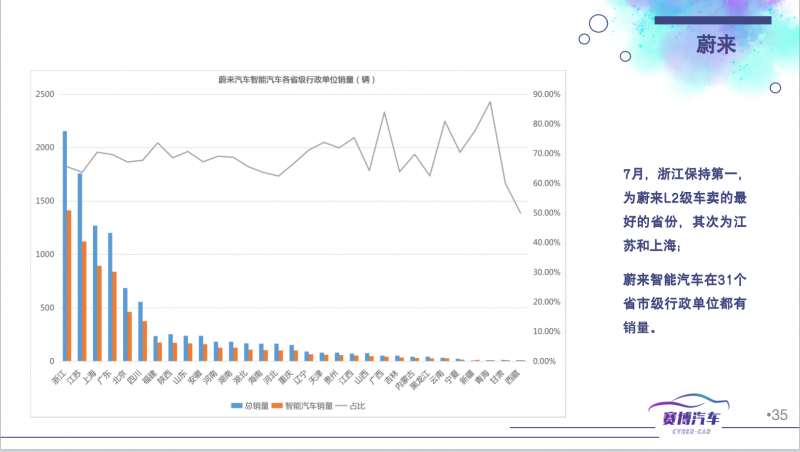The image size is (800, 452).
Task: Click the 60.00% right axis value
Action: tap(546, 183)
